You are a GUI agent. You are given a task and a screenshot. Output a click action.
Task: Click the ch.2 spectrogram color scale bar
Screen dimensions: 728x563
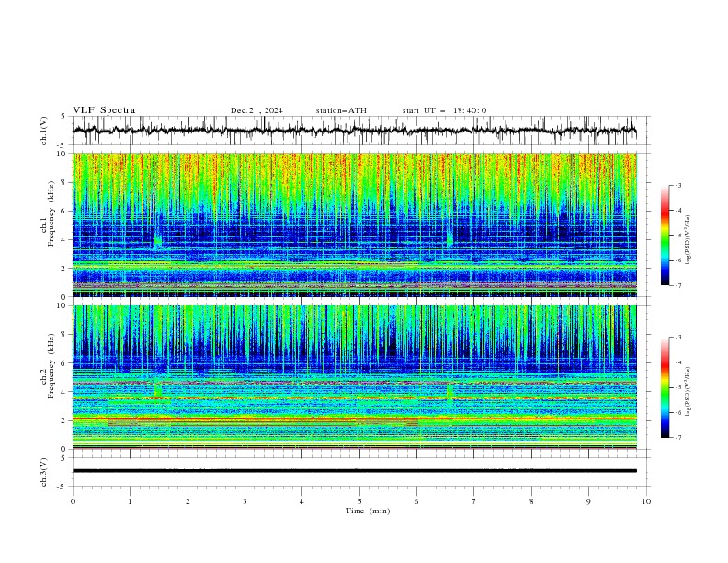pyautogui.click(x=665, y=387)
